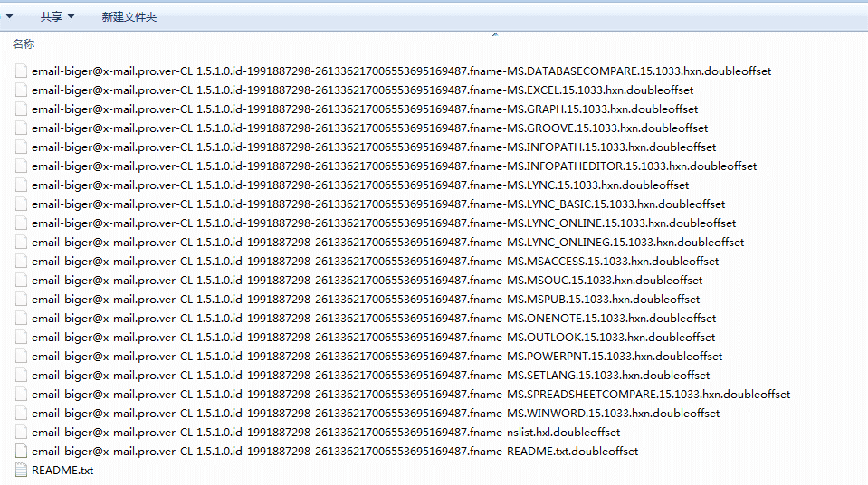The image size is (868, 485).
Task: Click the file icon for nslist.hxl.doubleoffset
Action: [21, 432]
